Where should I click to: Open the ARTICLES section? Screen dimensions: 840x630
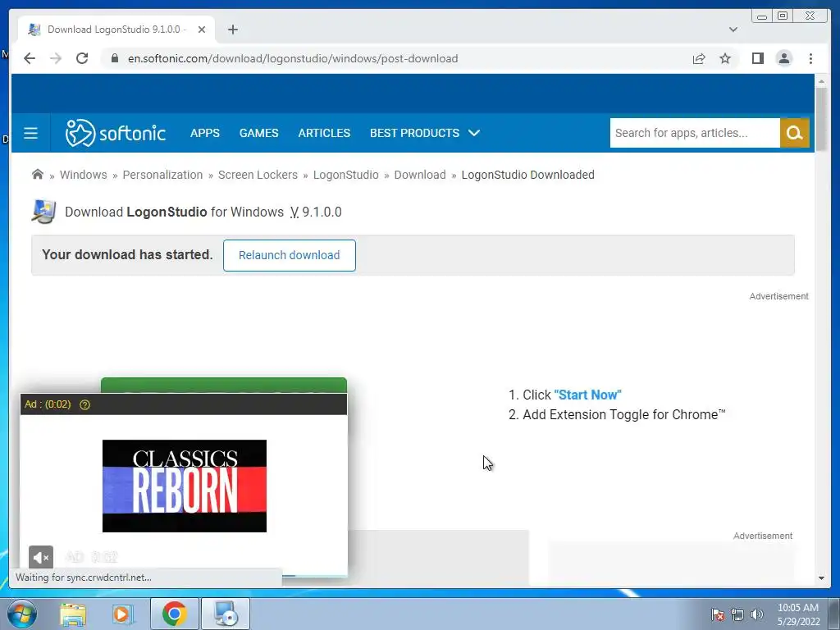(x=324, y=133)
